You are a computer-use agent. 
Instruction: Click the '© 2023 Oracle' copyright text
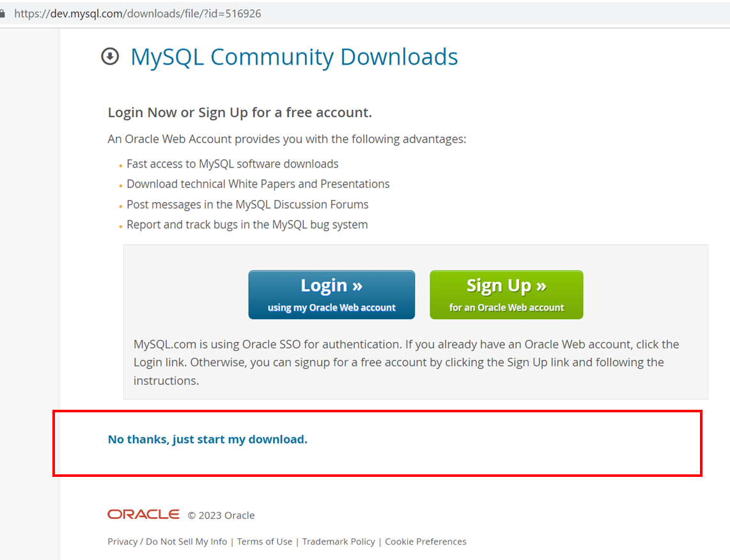pyautogui.click(x=221, y=515)
